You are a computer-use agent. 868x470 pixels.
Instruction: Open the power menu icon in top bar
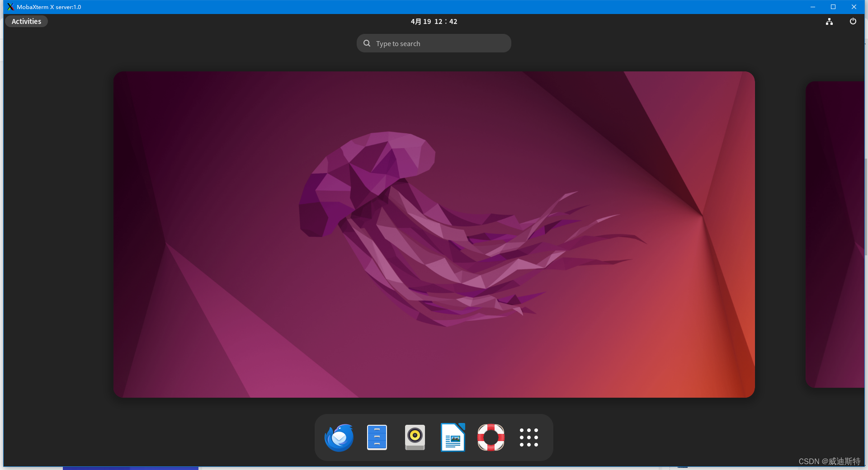point(853,21)
